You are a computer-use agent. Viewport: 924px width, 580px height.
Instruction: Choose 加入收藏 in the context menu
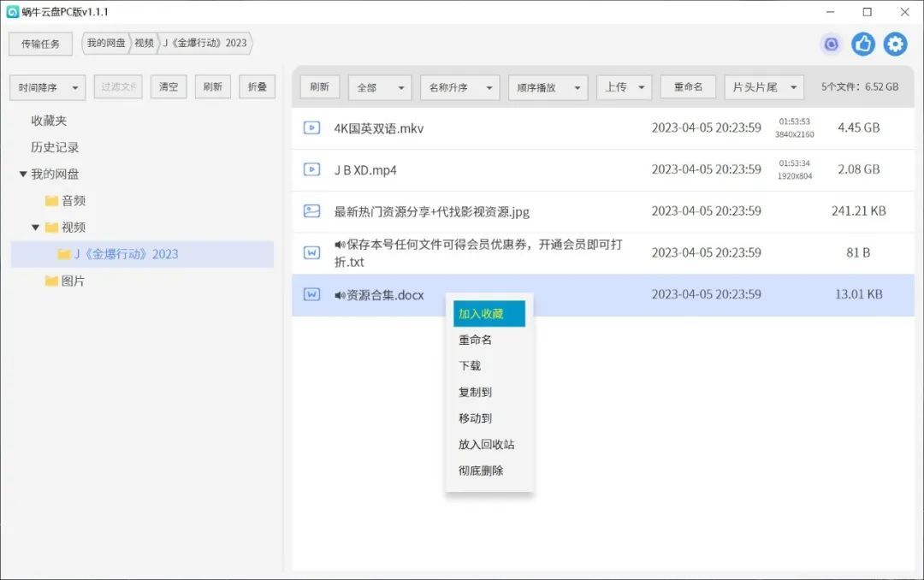[x=489, y=314]
